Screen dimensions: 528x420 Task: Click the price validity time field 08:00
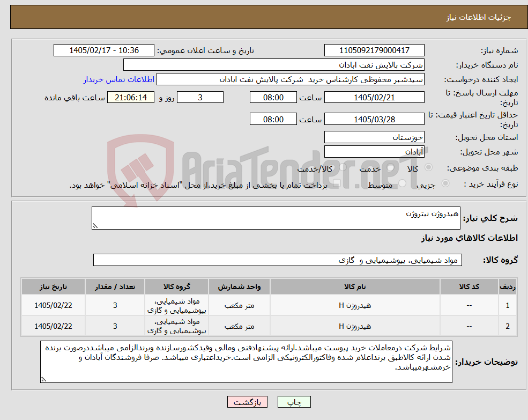click(x=273, y=119)
